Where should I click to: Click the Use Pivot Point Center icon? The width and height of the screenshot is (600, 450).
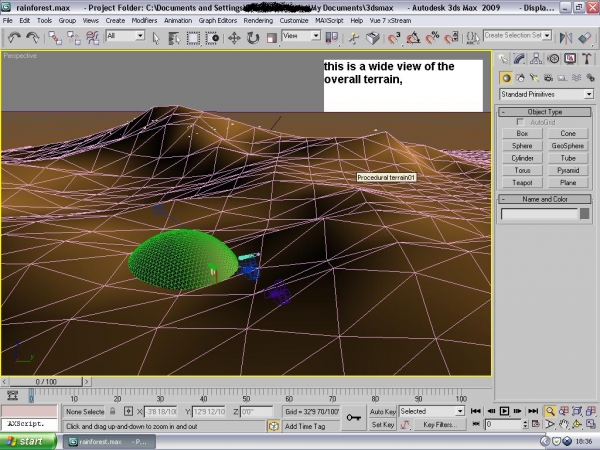tap(331, 38)
